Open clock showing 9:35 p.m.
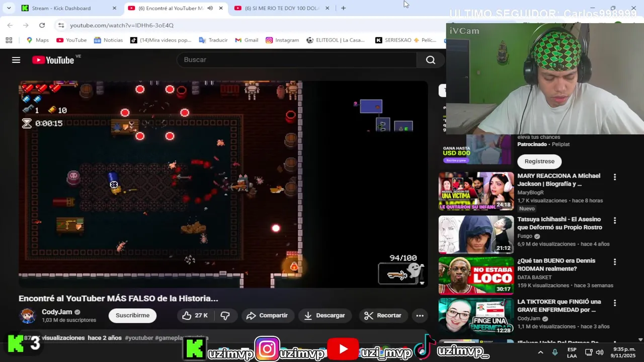The width and height of the screenshot is (644, 362). tap(623, 352)
